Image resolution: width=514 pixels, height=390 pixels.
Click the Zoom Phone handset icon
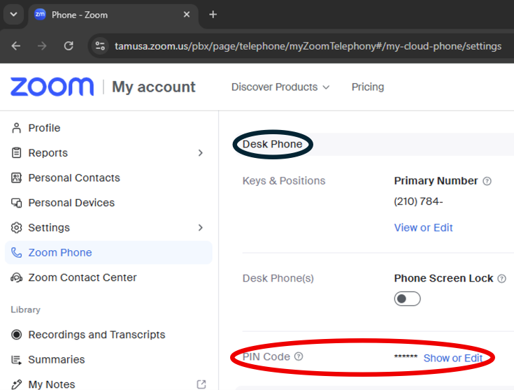coord(16,253)
